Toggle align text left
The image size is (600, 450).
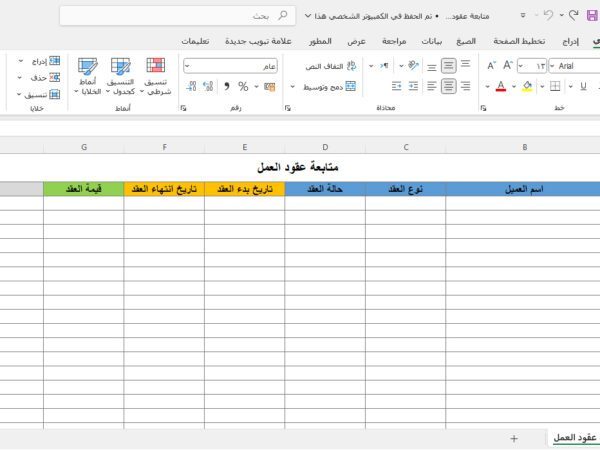[432, 86]
